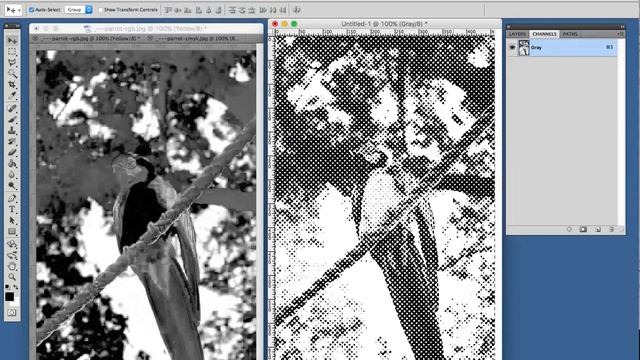This screenshot has width=640, height=360.
Task: Delete the current channel with trash icon
Action: tap(611, 229)
